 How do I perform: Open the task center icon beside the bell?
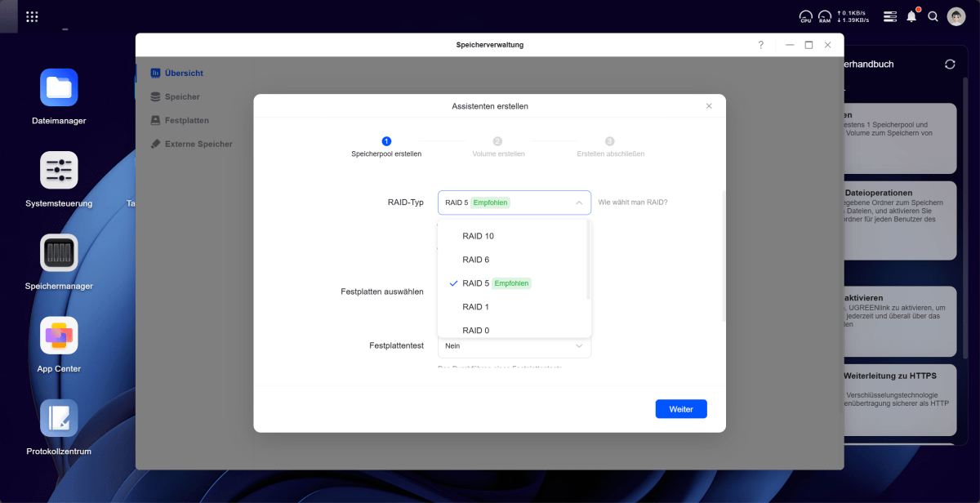pyautogui.click(x=890, y=16)
